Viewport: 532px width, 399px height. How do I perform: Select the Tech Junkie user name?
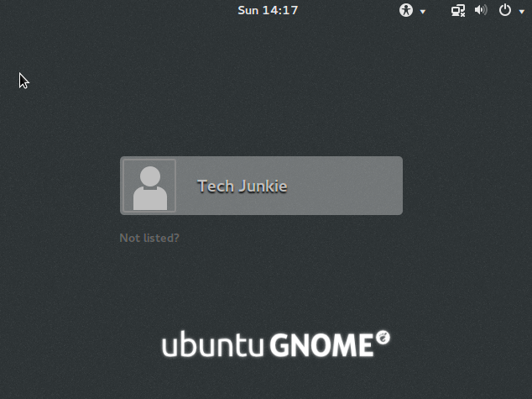click(x=243, y=186)
